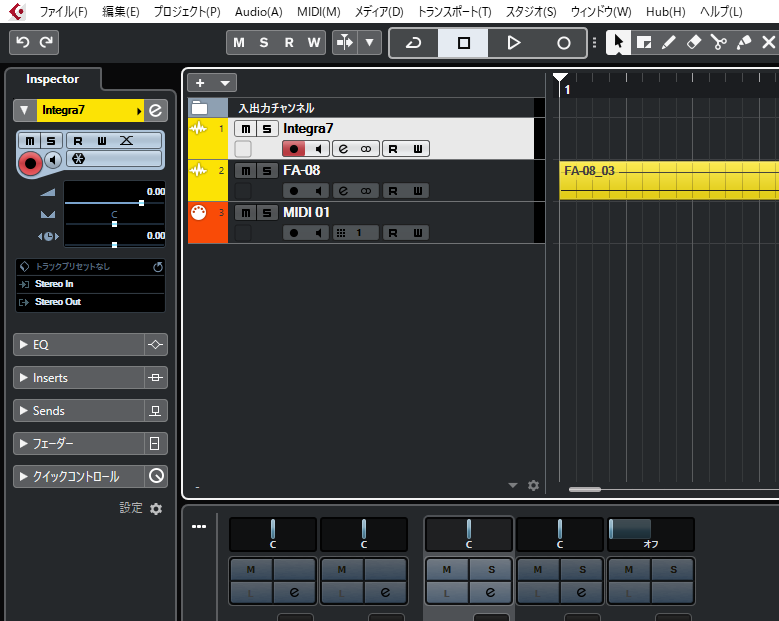Solo the FA-08 track
Viewport: 779px width, 621px height.
(267, 171)
